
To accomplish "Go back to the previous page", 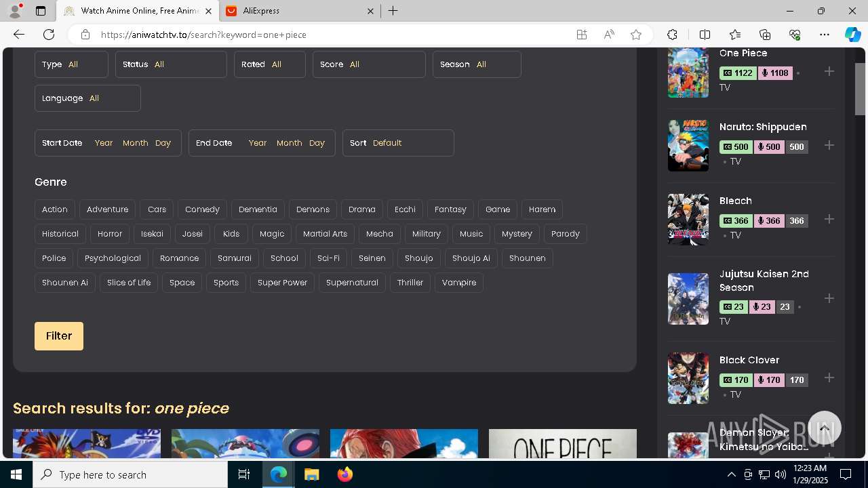I will (19, 35).
